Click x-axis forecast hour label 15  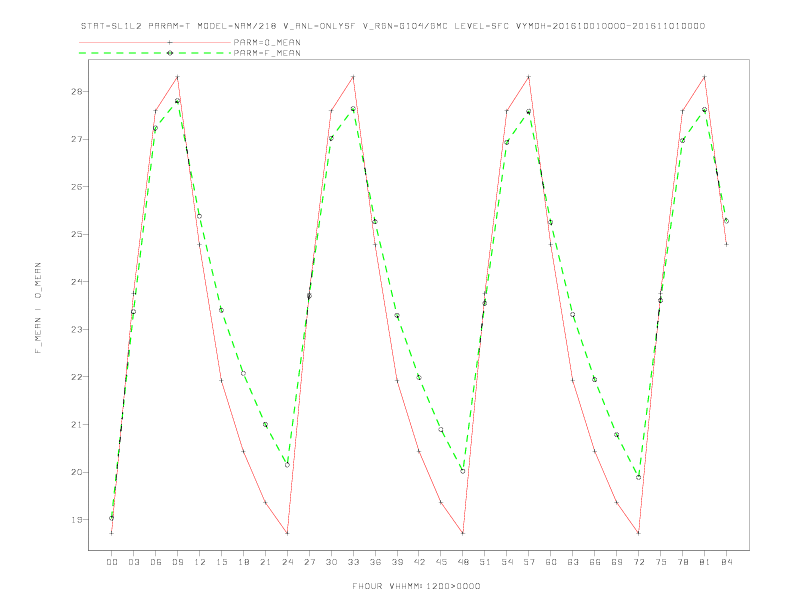(221, 562)
